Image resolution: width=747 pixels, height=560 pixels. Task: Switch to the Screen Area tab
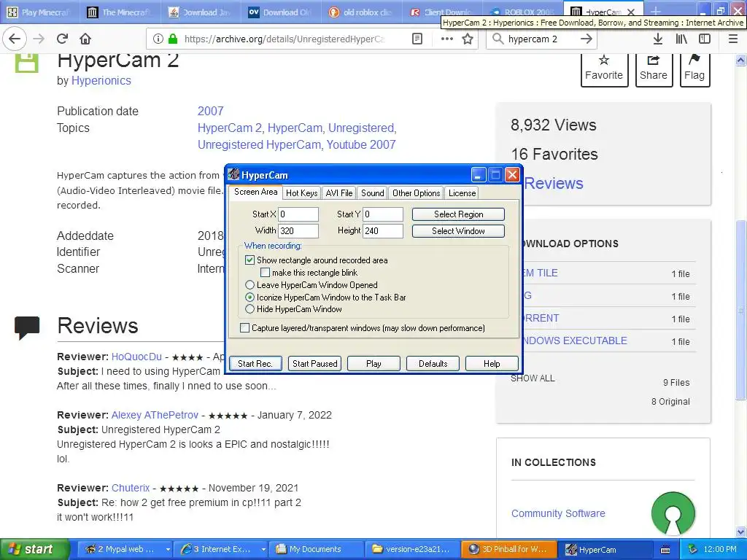click(255, 192)
